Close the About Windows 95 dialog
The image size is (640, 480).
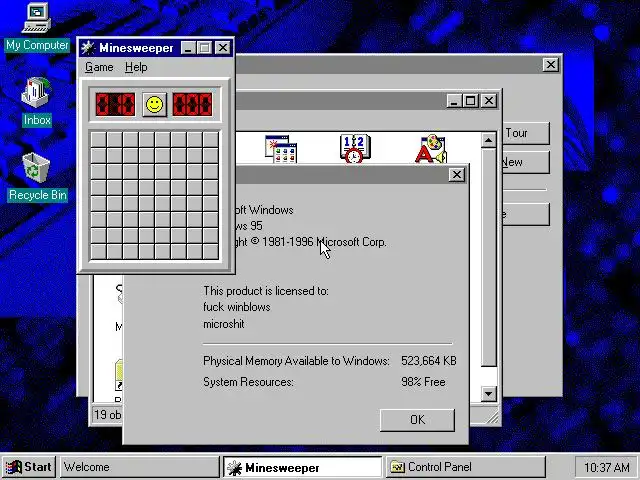(457, 175)
